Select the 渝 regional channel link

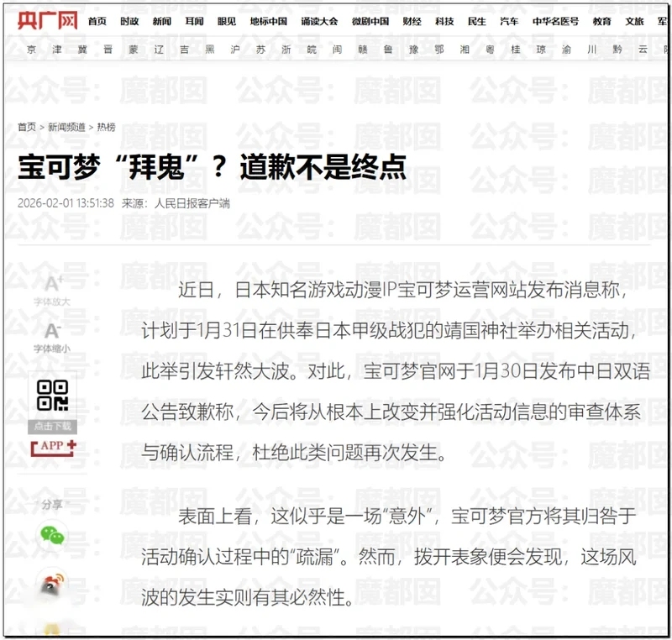tap(566, 50)
